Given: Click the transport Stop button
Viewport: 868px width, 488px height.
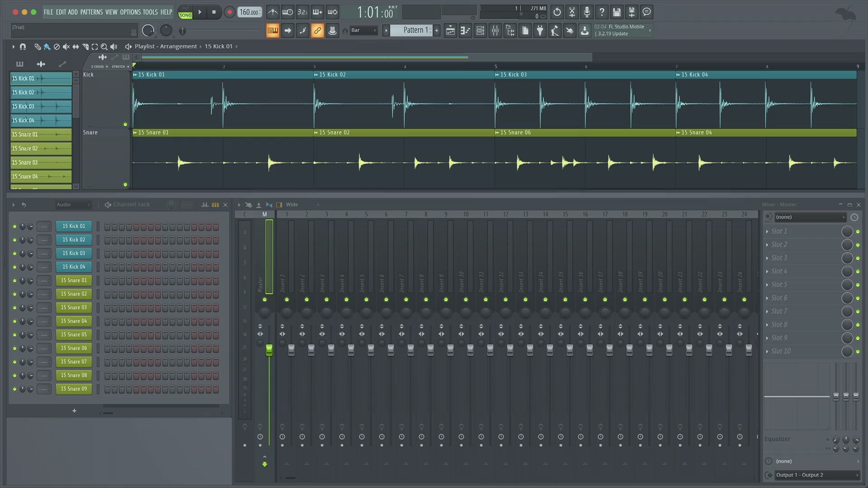Looking at the screenshot, I should 214,12.
